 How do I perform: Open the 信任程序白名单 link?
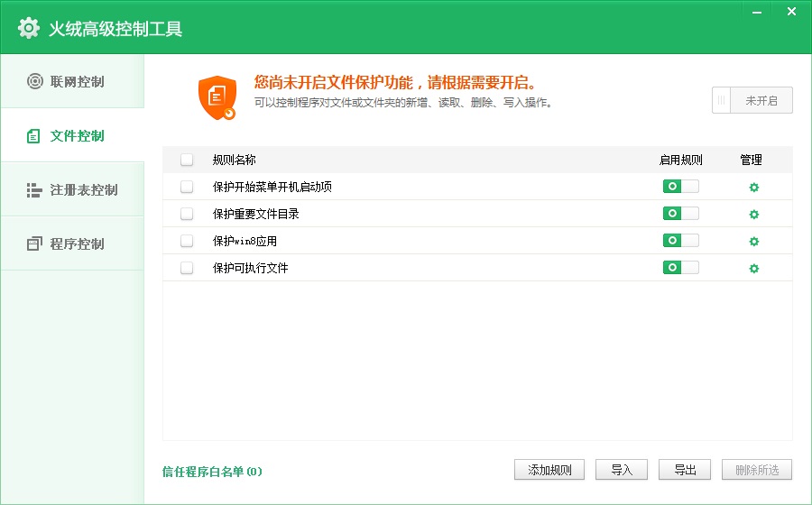tap(212, 472)
